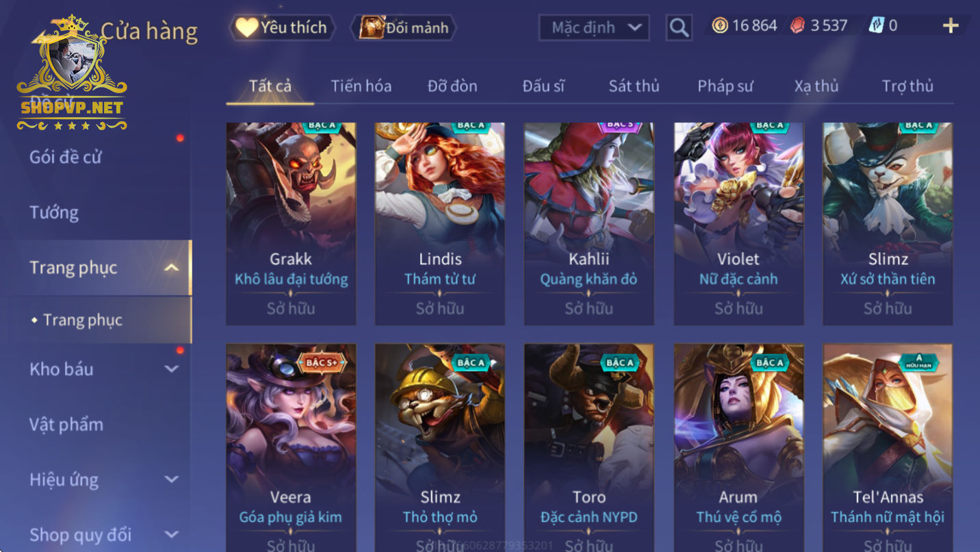Select the red ruby currency icon

[x=798, y=26]
